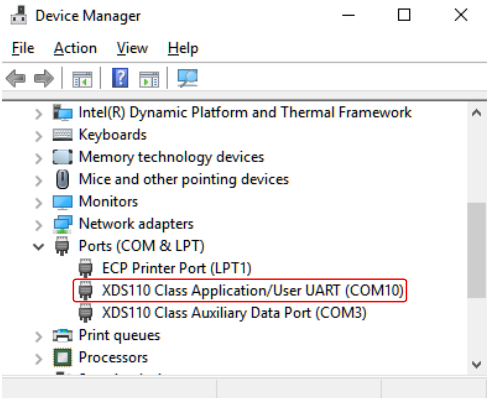Select XDS110 Class Auxiliary Data Port (COM3)
The image size is (488, 399).
222,313
